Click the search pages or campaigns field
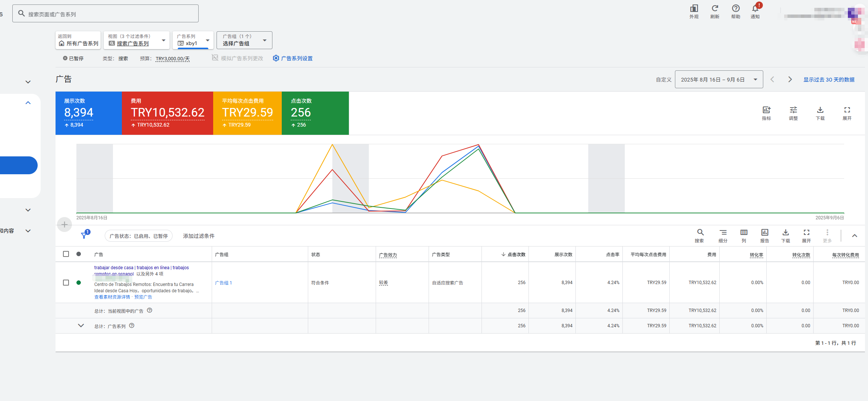 point(105,14)
